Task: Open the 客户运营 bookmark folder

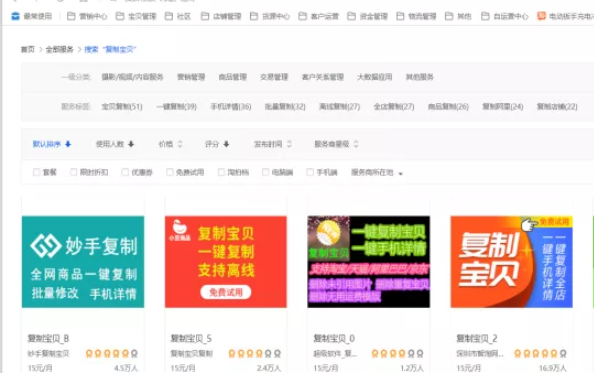Action: (319, 16)
